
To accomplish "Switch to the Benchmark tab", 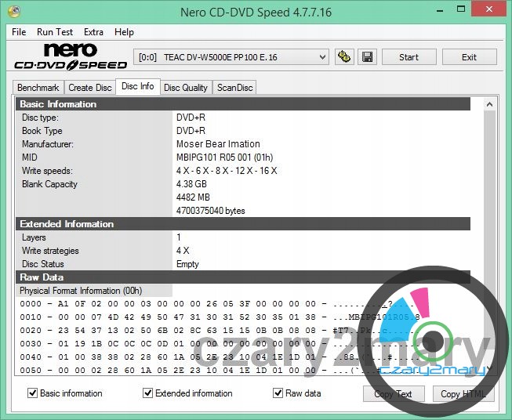I will pos(38,88).
